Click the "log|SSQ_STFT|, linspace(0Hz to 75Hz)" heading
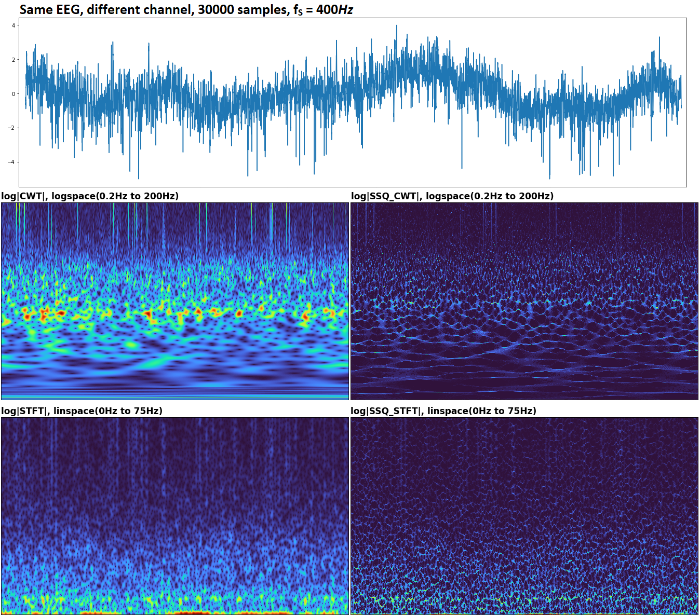Image resolution: width=700 pixels, height=616 pixels. tap(443, 411)
